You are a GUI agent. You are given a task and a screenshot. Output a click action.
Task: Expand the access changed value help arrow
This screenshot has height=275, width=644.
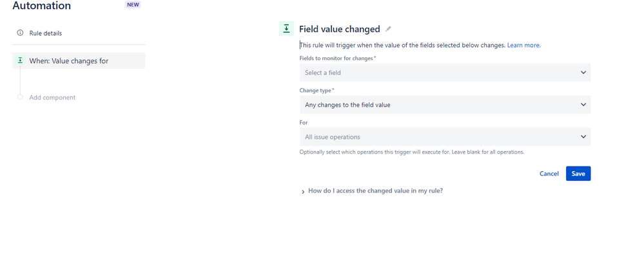click(303, 192)
